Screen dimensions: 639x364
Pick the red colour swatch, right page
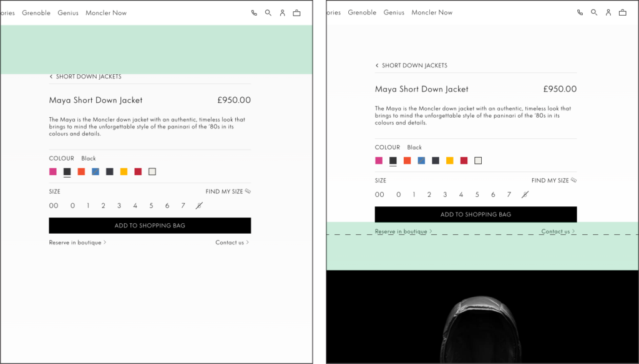pyautogui.click(x=464, y=160)
